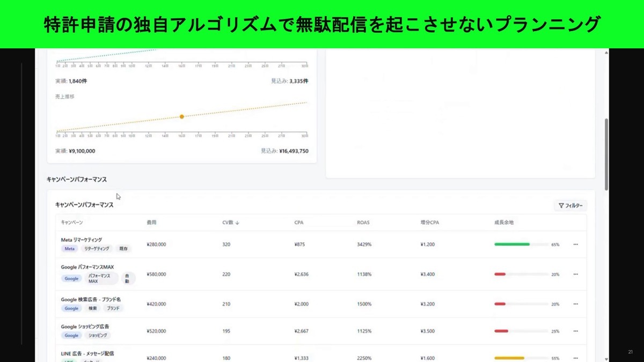
Task: Sort by the ROAS column header
Action: (363, 223)
